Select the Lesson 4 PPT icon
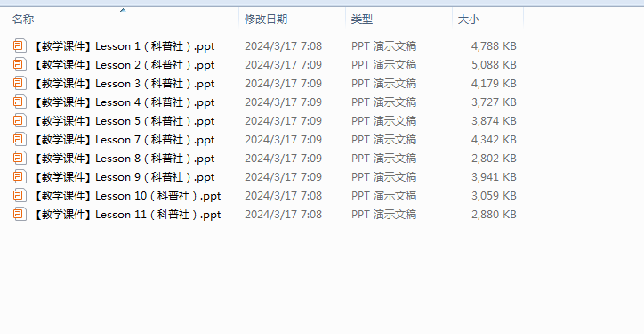Image resolution: width=644 pixels, height=334 pixels. [x=20, y=102]
